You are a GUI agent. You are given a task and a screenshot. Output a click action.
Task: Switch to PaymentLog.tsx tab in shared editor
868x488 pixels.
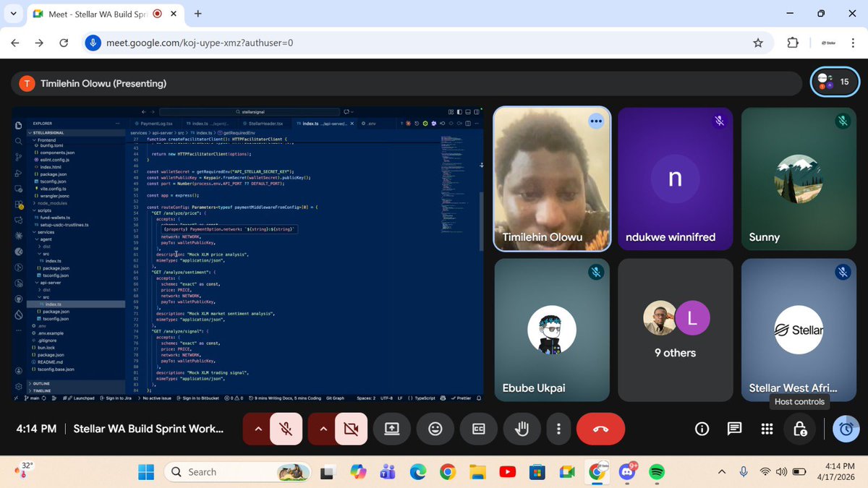click(155, 124)
